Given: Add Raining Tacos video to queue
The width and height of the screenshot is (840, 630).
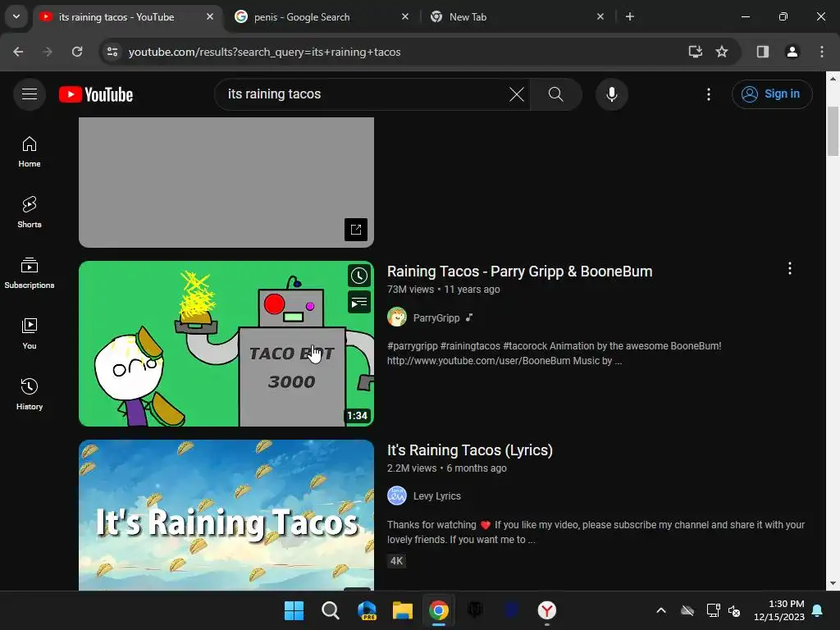Looking at the screenshot, I should coord(359,303).
